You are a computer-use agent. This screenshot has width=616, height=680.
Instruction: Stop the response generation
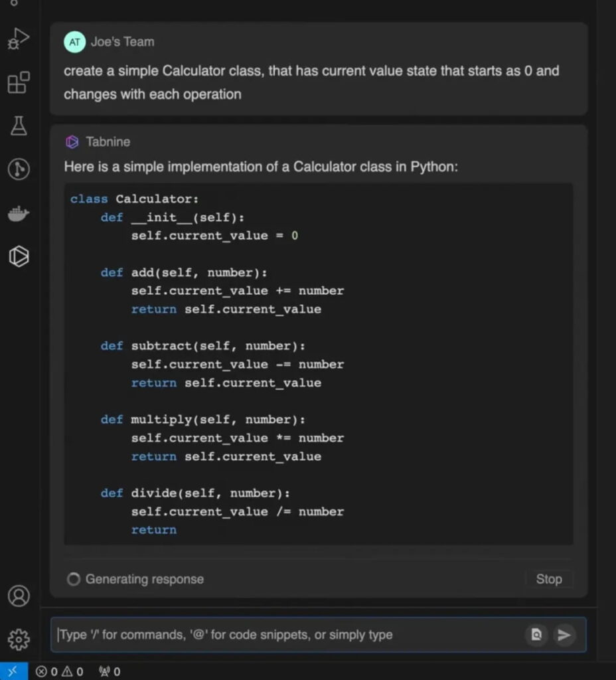click(549, 579)
